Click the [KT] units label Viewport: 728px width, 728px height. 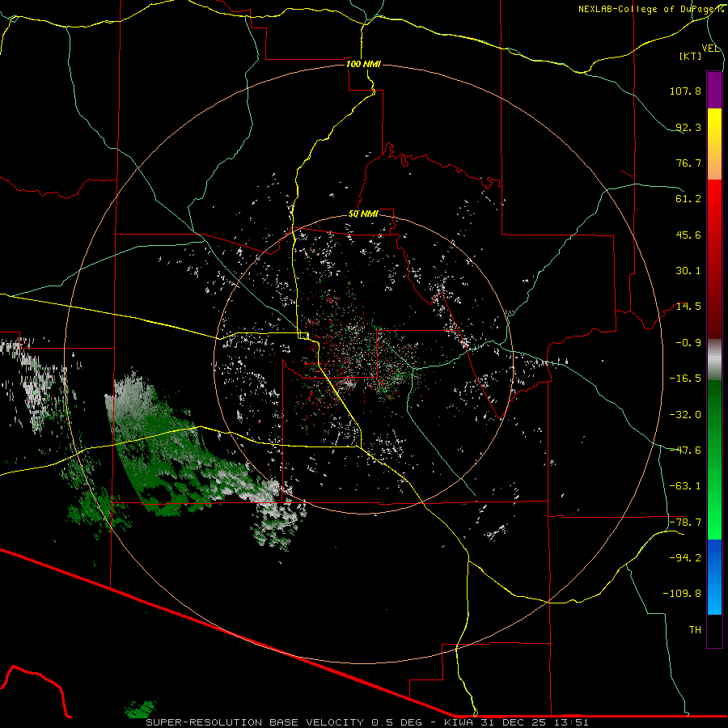(x=691, y=56)
